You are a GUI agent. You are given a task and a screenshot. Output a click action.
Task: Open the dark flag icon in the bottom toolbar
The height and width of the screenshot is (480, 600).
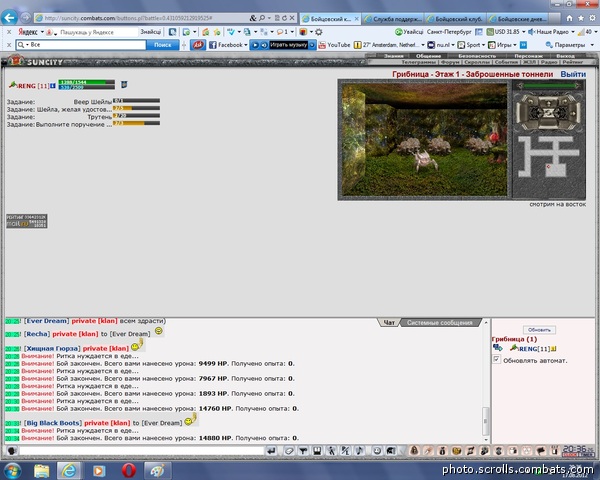click(x=541, y=451)
